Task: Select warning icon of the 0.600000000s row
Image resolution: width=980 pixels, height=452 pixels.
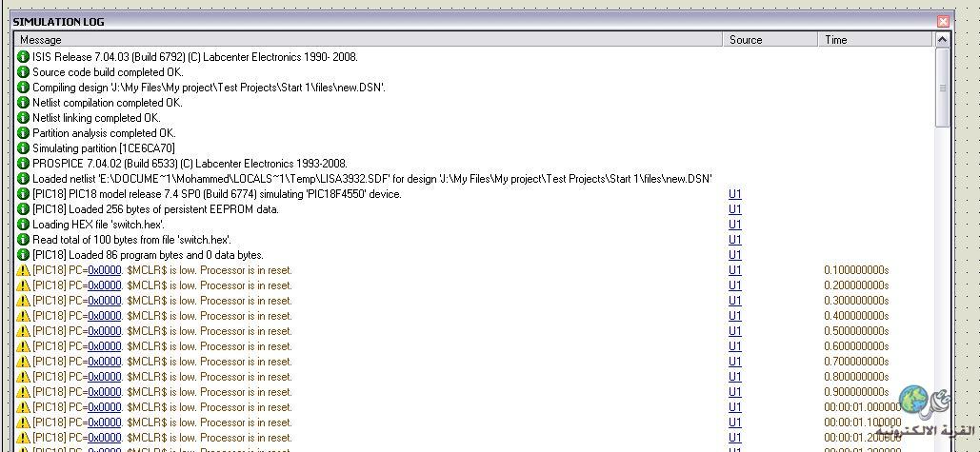Action: coord(23,345)
